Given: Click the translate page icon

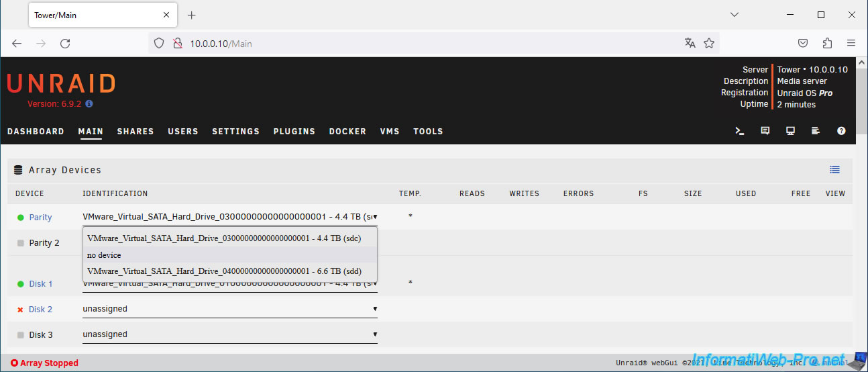Looking at the screenshot, I should [690, 44].
